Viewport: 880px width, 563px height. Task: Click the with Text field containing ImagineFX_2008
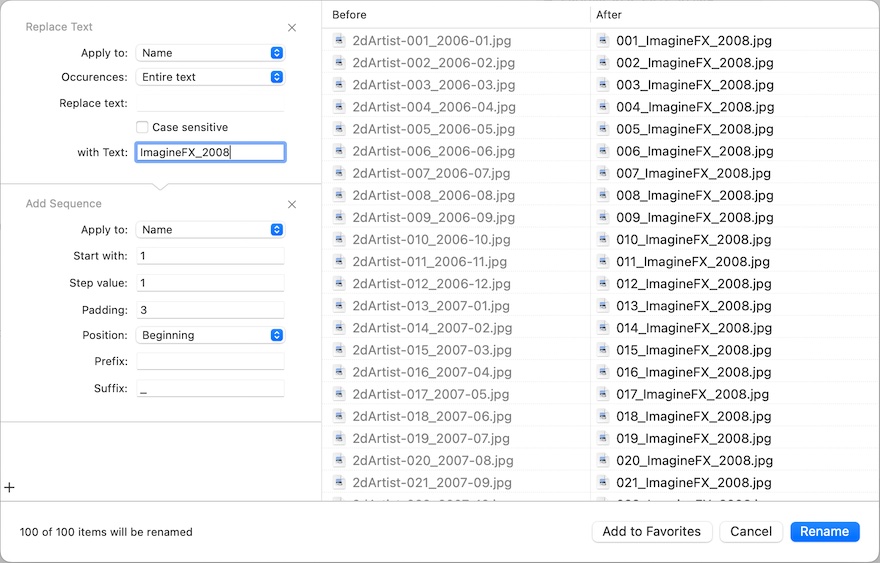tap(210, 152)
